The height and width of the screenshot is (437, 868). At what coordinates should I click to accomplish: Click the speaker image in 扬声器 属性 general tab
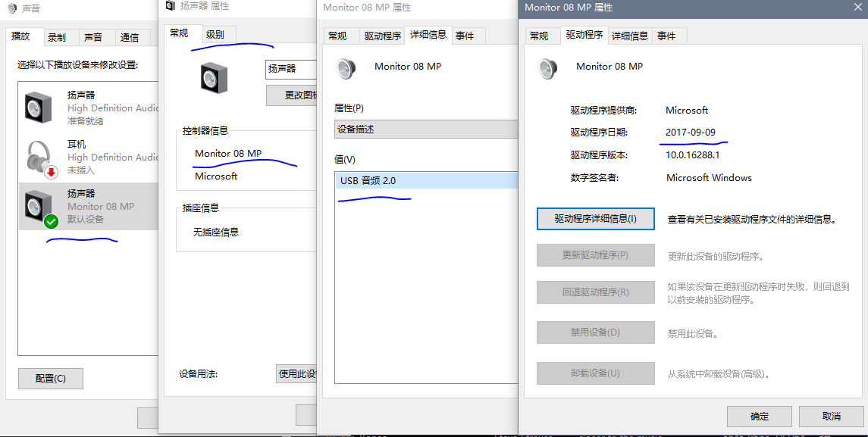pyautogui.click(x=213, y=77)
